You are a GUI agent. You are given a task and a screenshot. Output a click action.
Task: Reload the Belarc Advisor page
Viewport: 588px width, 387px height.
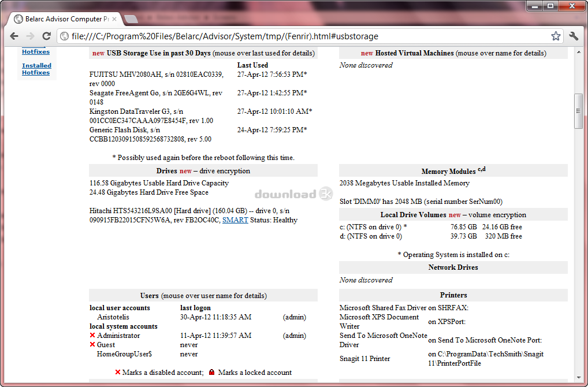click(47, 36)
